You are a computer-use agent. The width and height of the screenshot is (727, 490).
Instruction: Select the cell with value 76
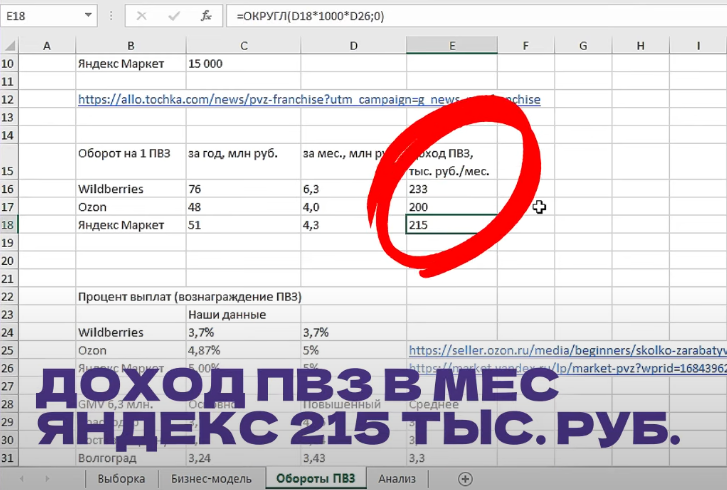point(243,189)
